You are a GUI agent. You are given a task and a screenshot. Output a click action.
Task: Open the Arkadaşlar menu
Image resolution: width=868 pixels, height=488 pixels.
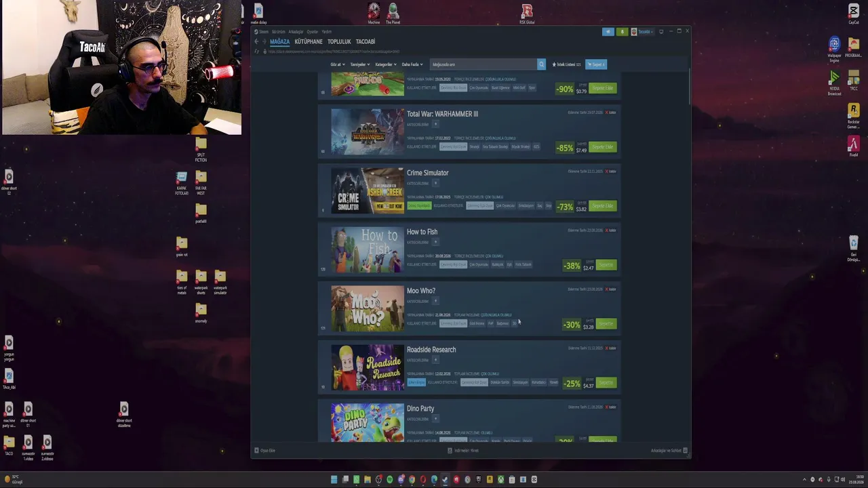click(296, 32)
